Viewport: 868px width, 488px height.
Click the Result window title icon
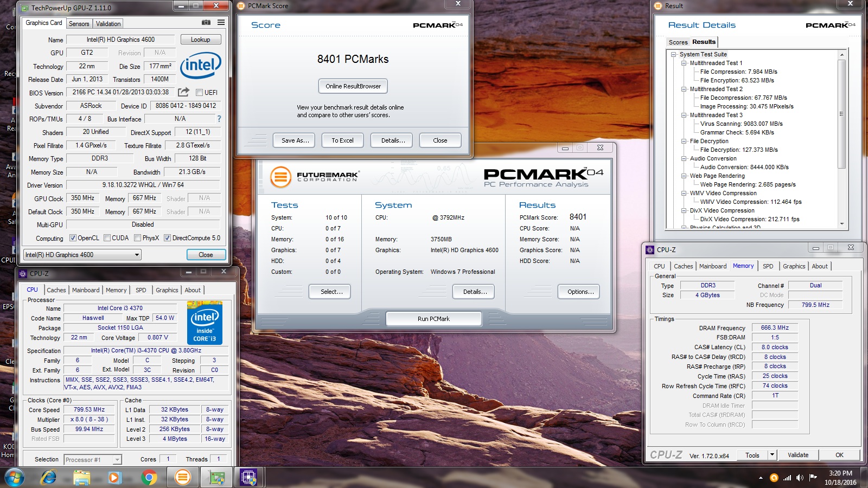(659, 6)
